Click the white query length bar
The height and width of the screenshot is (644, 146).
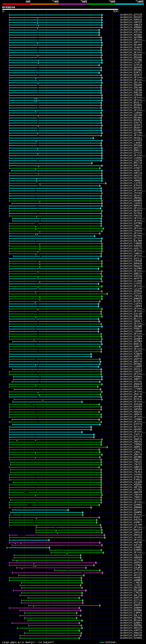click(x=60, y=9)
